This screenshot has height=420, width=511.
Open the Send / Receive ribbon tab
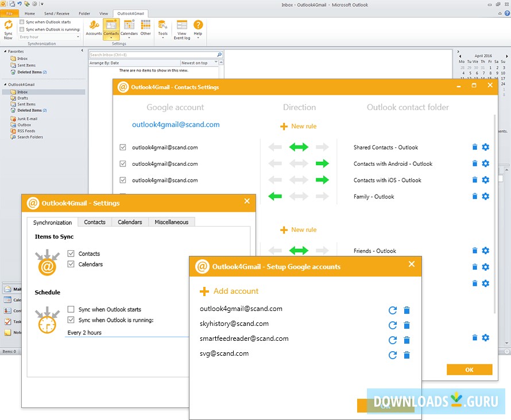[x=55, y=13]
